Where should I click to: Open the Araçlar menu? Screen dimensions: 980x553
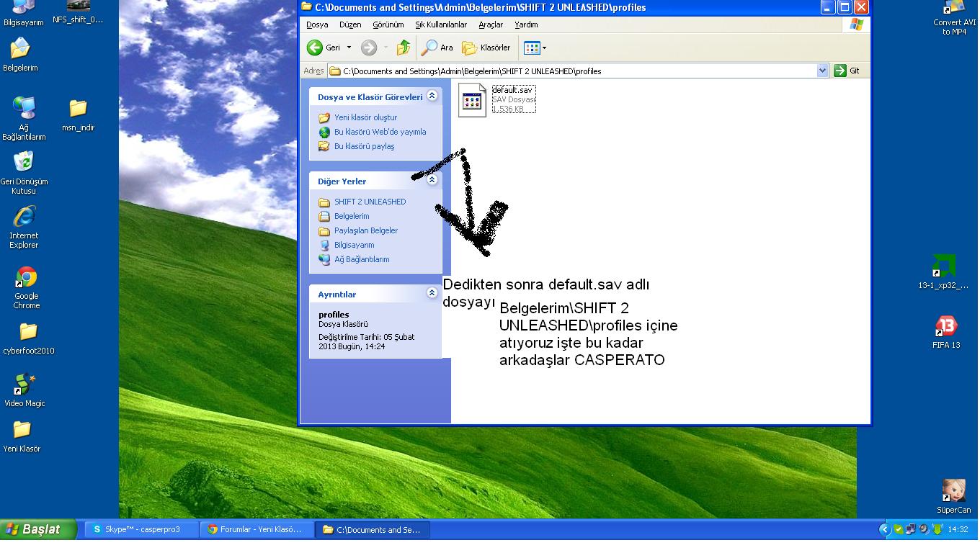point(491,24)
